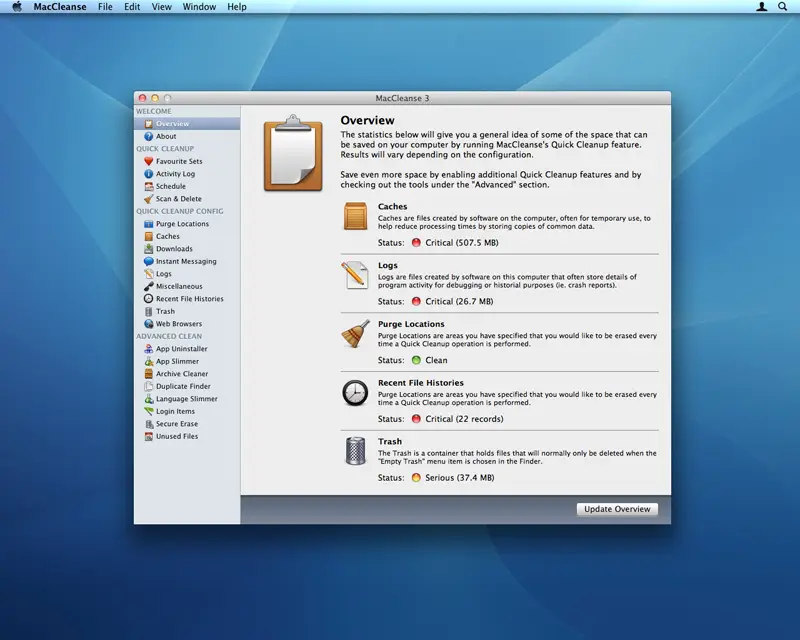This screenshot has width=800, height=640.
Task: Click the Caches box icon in overview
Action: coord(356,216)
